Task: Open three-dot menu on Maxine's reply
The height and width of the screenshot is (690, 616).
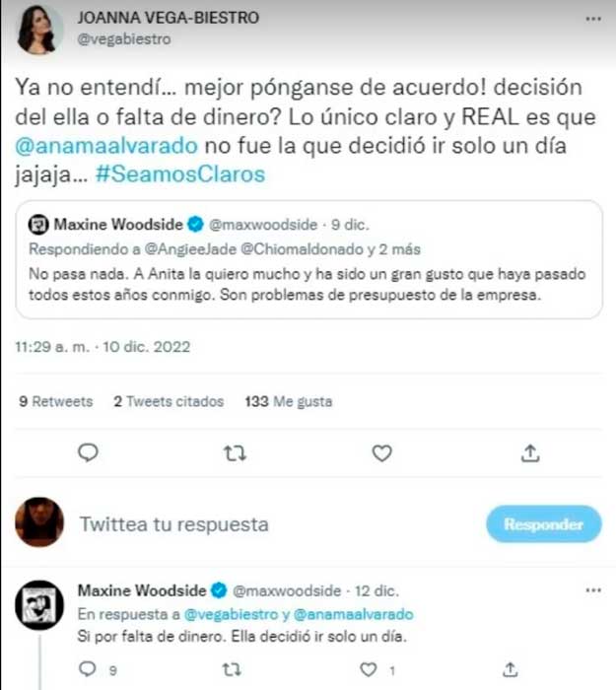Action: [593, 590]
